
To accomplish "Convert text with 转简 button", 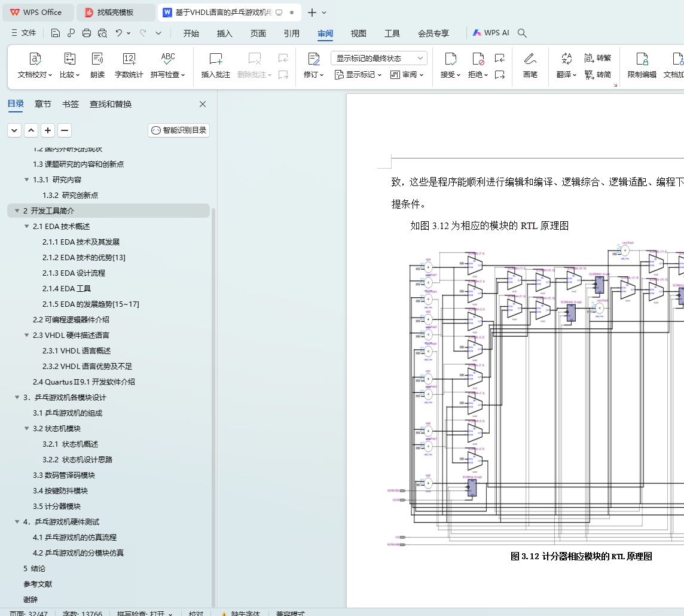I will point(598,75).
